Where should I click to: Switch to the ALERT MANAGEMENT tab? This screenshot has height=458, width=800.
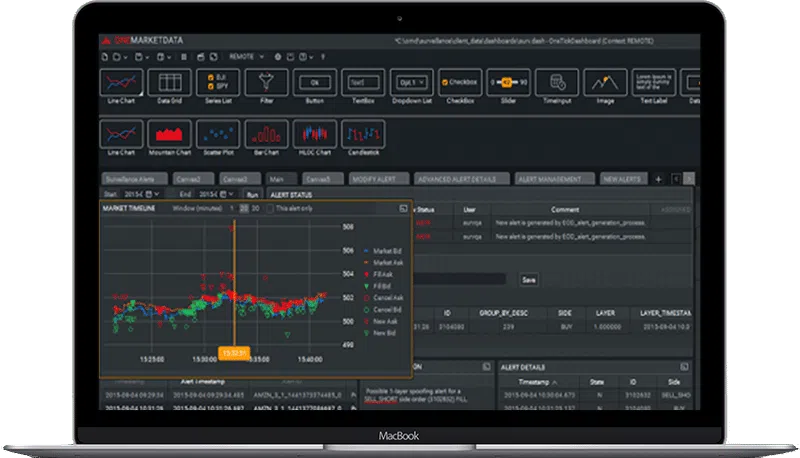pyautogui.click(x=549, y=179)
